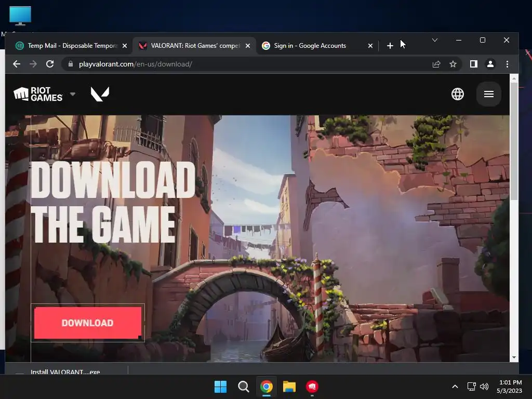The height and width of the screenshot is (399, 532).
Task: Close the Google Accounts sign in tab
Action: [x=370, y=46]
